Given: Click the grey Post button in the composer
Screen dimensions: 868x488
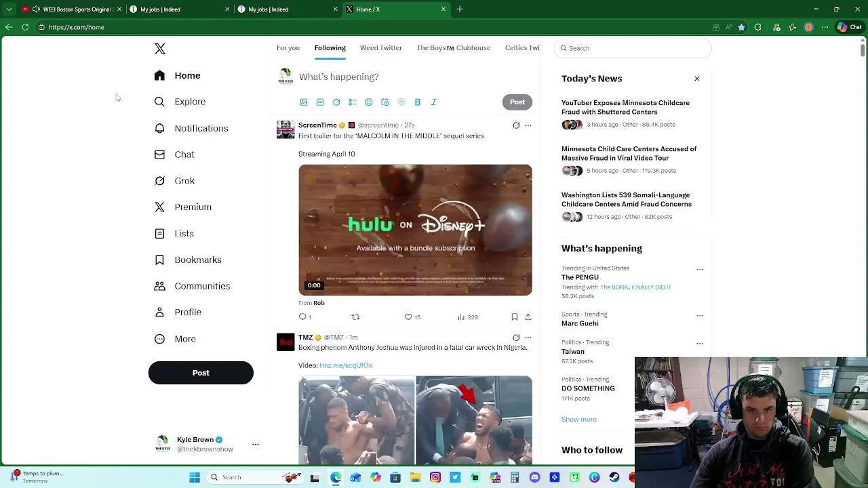Looking at the screenshot, I should [517, 102].
